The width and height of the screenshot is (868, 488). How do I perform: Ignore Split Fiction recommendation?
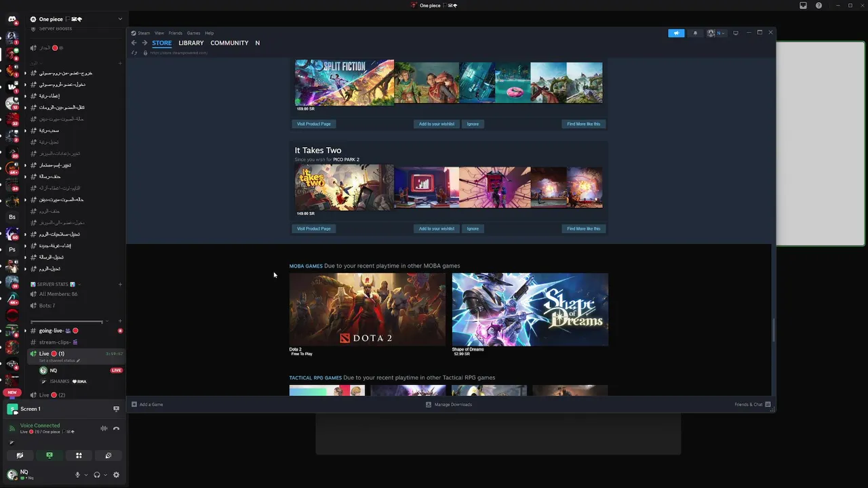click(x=473, y=124)
